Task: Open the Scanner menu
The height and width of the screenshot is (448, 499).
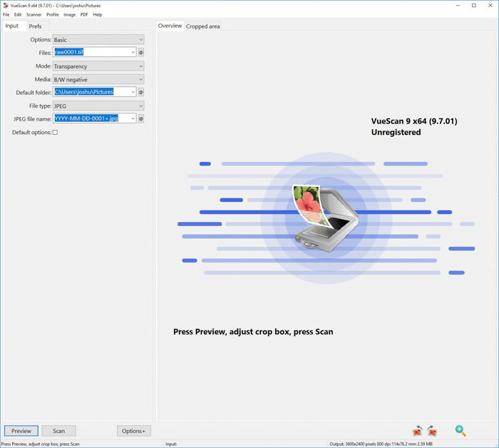Action: coord(34,15)
